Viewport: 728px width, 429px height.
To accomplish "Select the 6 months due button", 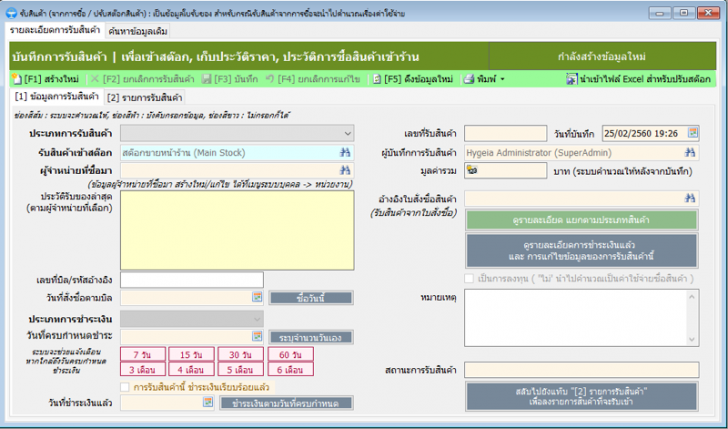I will click(291, 370).
